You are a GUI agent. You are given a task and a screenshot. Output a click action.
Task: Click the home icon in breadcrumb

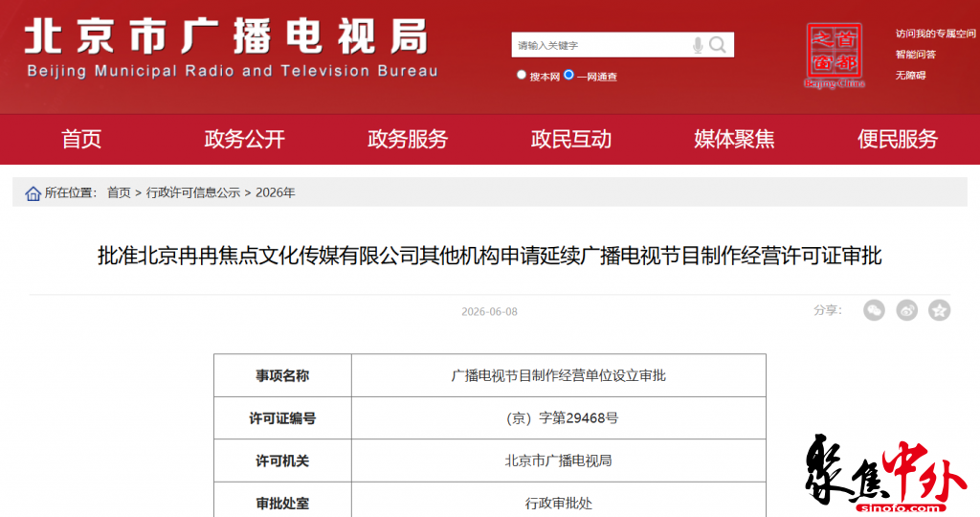coord(33,193)
